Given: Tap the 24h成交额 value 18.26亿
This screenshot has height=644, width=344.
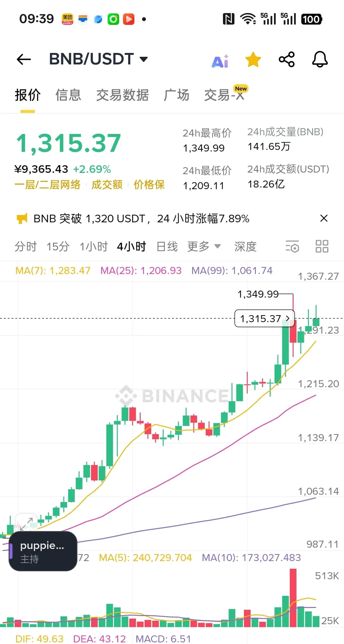Looking at the screenshot, I should point(266,184).
